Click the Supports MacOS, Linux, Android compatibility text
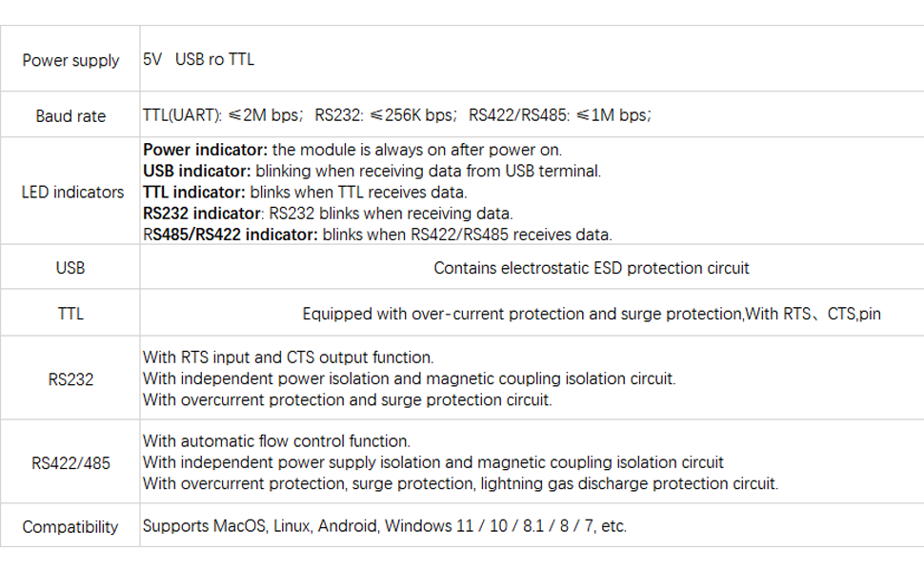 point(384,525)
